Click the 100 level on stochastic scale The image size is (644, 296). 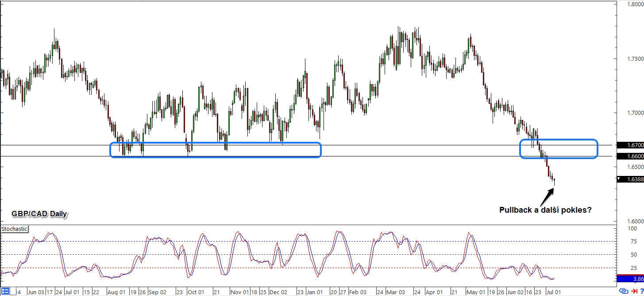click(x=632, y=229)
